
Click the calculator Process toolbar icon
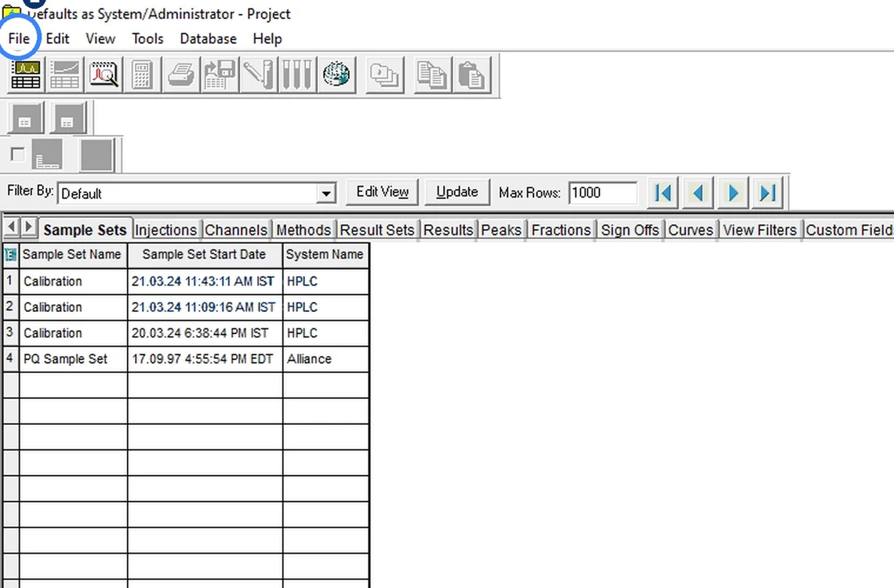142,74
